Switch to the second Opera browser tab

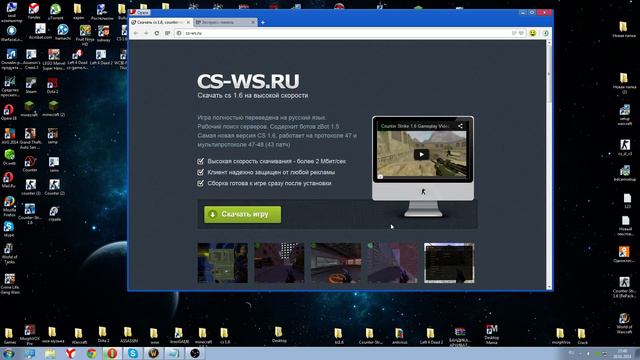tap(225, 22)
